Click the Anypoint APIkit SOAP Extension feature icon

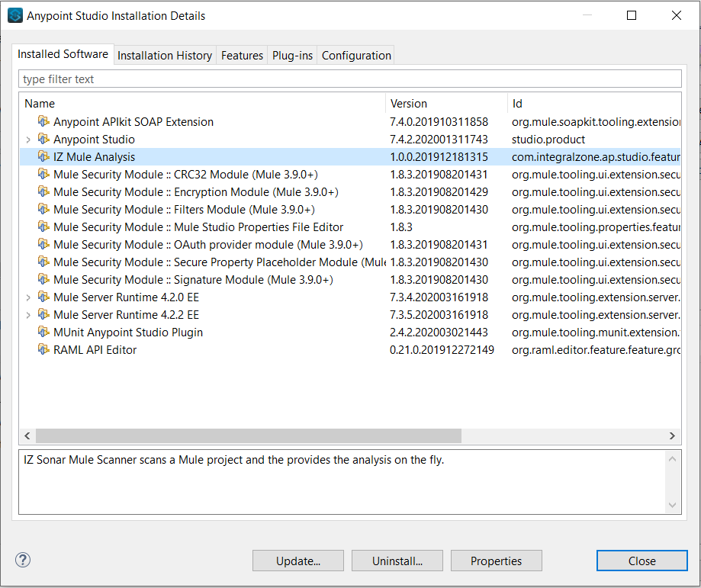point(43,121)
